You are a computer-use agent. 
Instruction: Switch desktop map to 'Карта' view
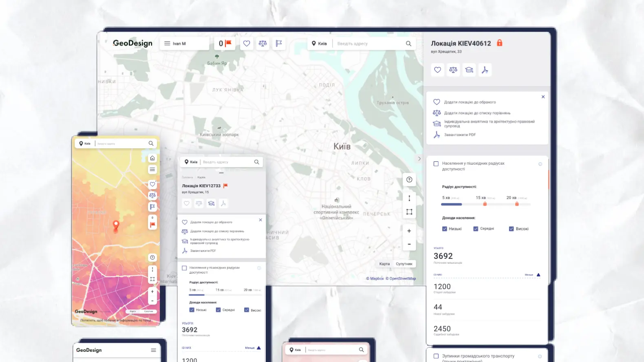click(384, 264)
